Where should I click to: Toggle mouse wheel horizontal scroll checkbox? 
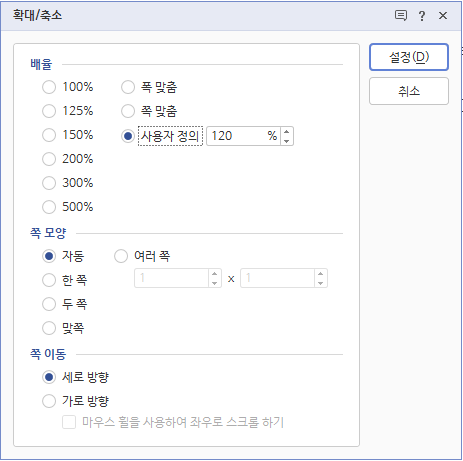click(x=69, y=422)
